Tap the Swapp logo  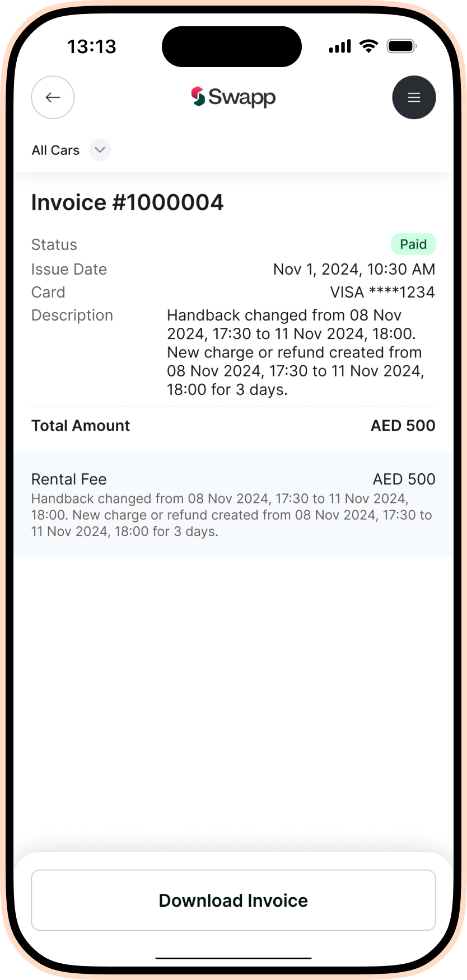click(x=233, y=97)
